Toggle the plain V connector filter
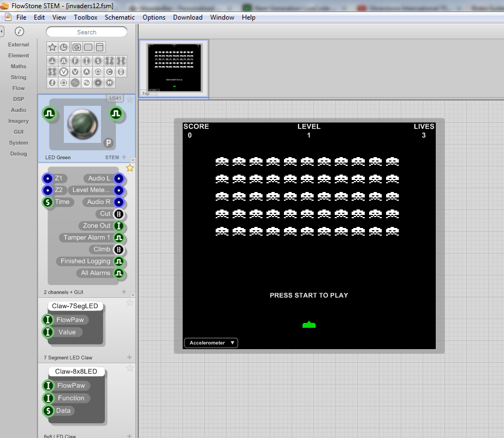This screenshot has width=504, height=438. (x=75, y=71)
